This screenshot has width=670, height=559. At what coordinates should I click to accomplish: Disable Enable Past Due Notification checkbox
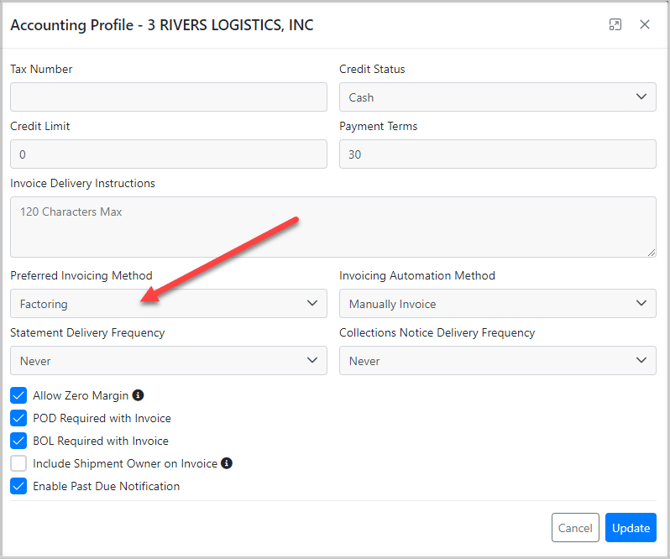pos(19,486)
